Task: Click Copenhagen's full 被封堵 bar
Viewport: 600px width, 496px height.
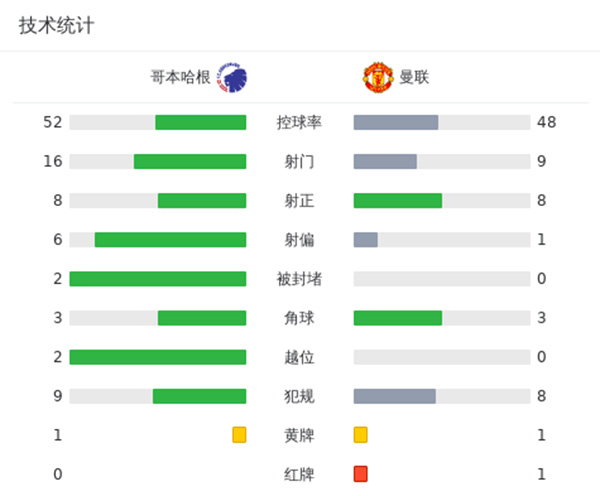Action: tap(158, 279)
